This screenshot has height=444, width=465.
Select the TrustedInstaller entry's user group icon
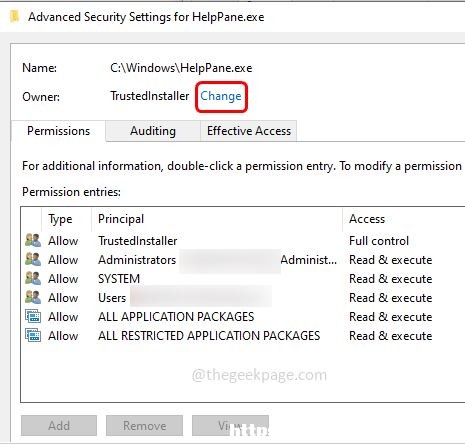[x=33, y=240]
